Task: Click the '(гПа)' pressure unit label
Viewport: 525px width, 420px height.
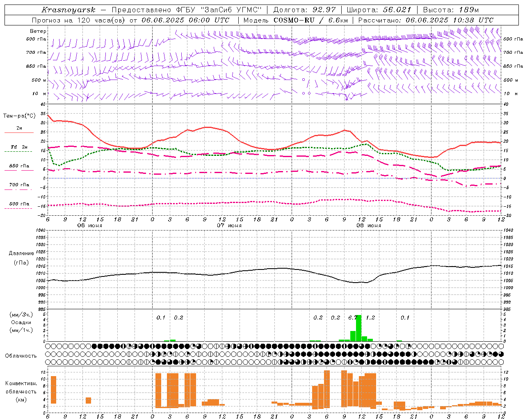Action: point(21,263)
